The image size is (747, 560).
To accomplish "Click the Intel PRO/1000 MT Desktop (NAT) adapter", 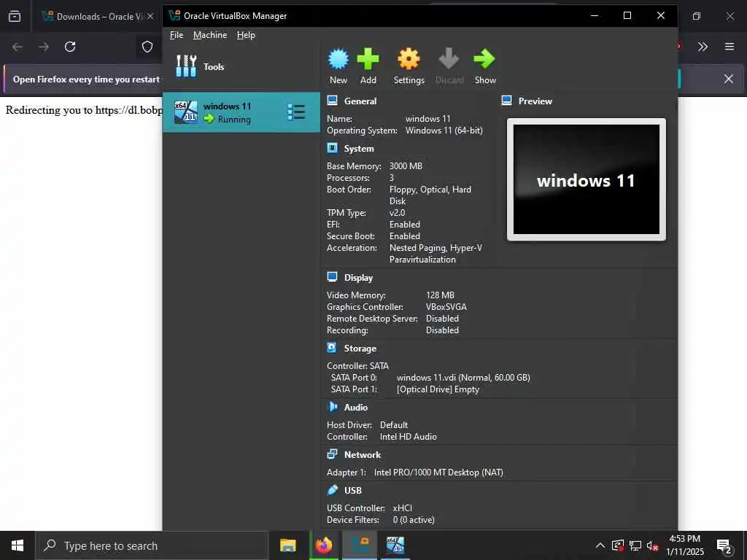I will (x=438, y=472).
